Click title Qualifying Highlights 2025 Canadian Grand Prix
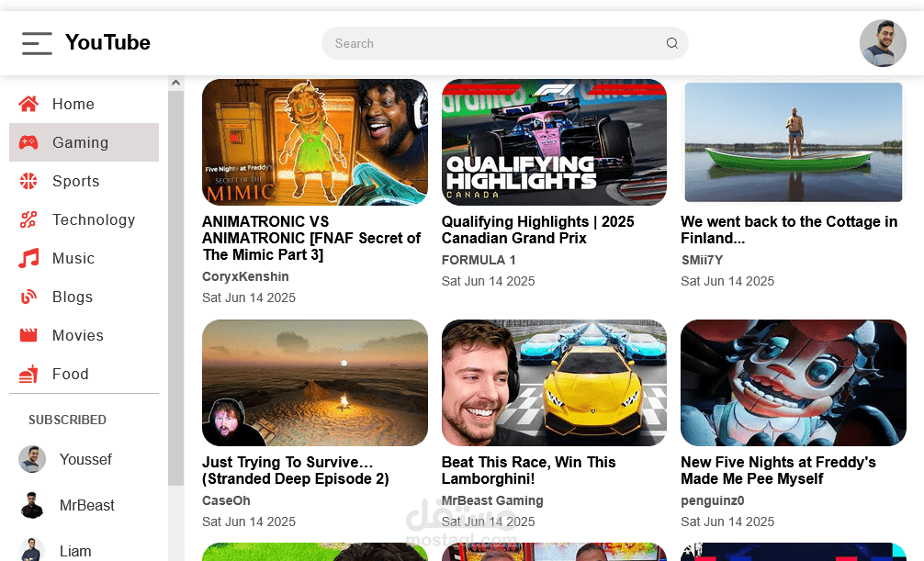Viewport: 924px width, 561px height. (538, 230)
